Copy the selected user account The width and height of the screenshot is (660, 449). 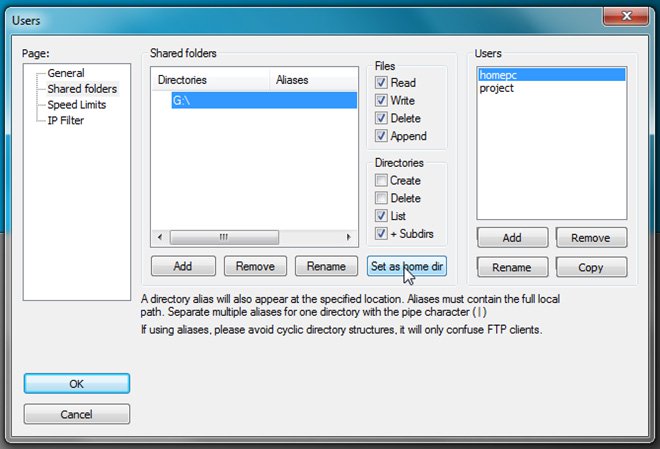point(589,267)
